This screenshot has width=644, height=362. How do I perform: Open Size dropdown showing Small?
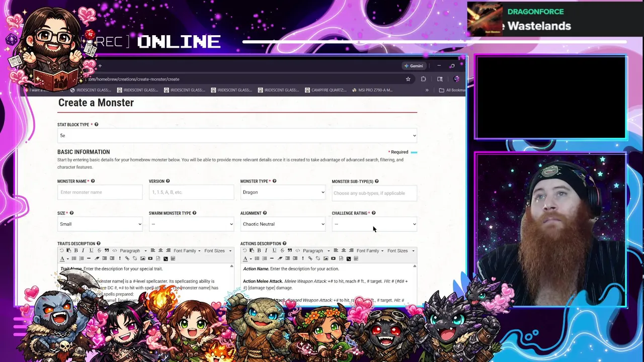pyautogui.click(x=100, y=224)
